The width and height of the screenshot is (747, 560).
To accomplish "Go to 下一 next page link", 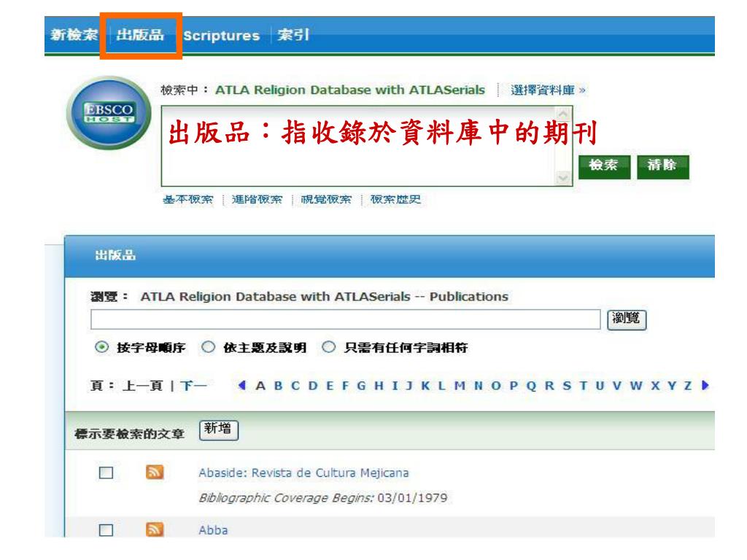I will pyautogui.click(x=193, y=385).
